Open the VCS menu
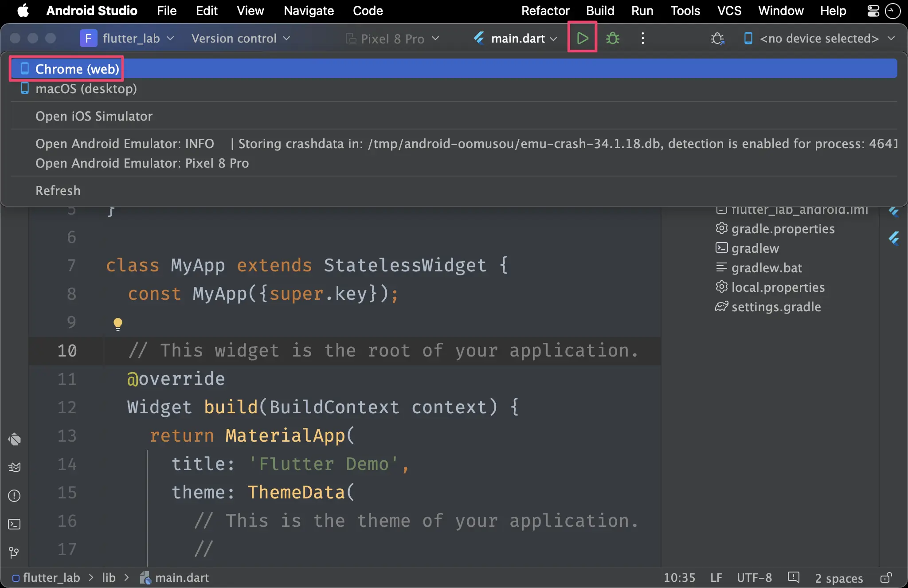Viewport: 908px width, 588px height. pyautogui.click(x=729, y=10)
